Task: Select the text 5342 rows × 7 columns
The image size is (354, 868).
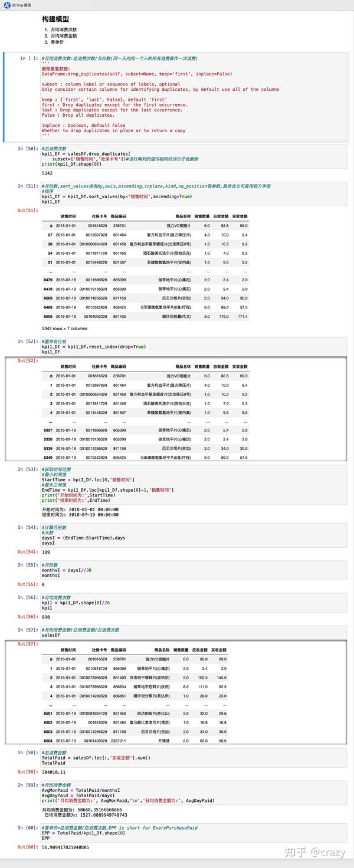Action: (64, 328)
